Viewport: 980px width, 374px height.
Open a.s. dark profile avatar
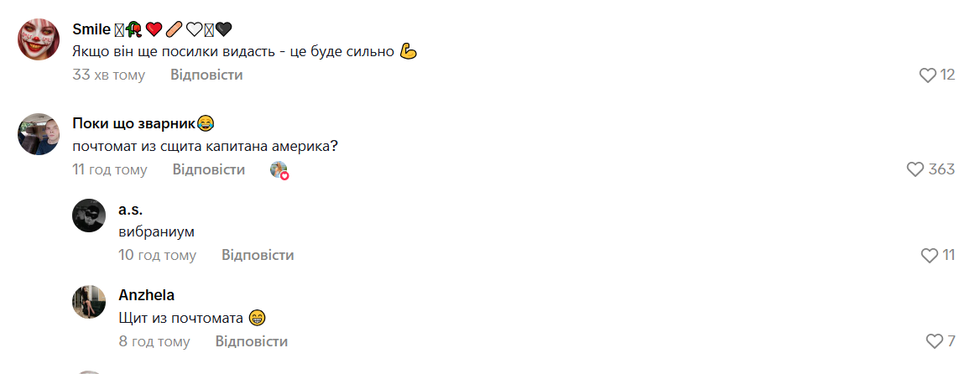(89, 216)
